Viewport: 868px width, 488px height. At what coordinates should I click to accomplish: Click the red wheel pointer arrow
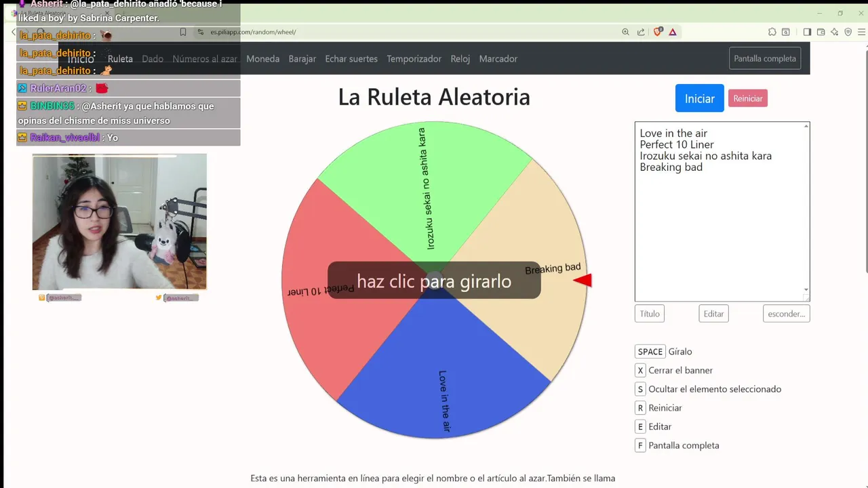point(583,280)
